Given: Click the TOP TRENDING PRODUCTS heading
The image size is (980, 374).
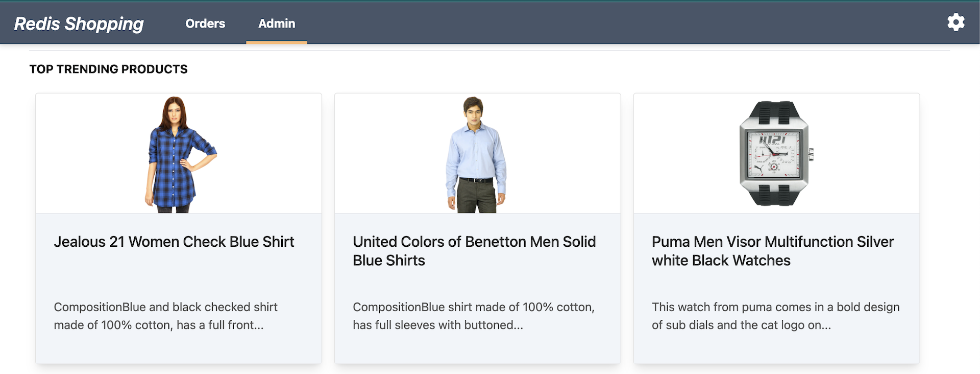Looking at the screenshot, I should (x=108, y=69).
